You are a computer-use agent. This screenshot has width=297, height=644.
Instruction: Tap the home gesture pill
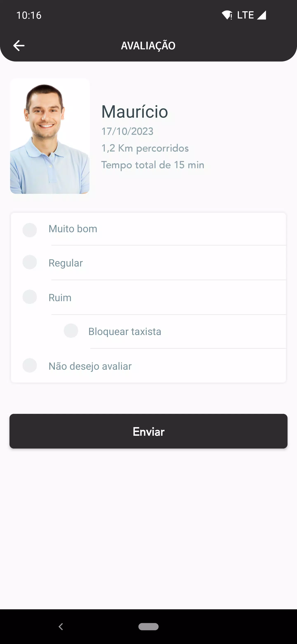click(x=148, y=626)
